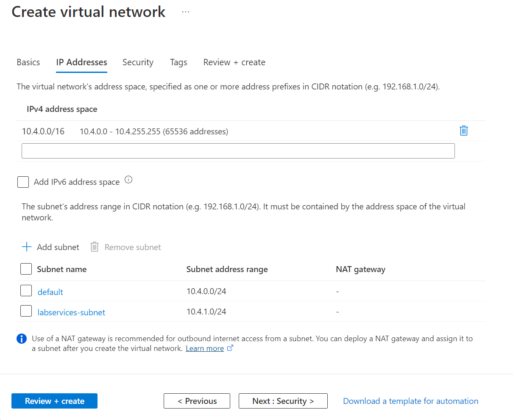
Task: Delete the 10.4.0.0/16 address space
Action: tap(463, 131)
